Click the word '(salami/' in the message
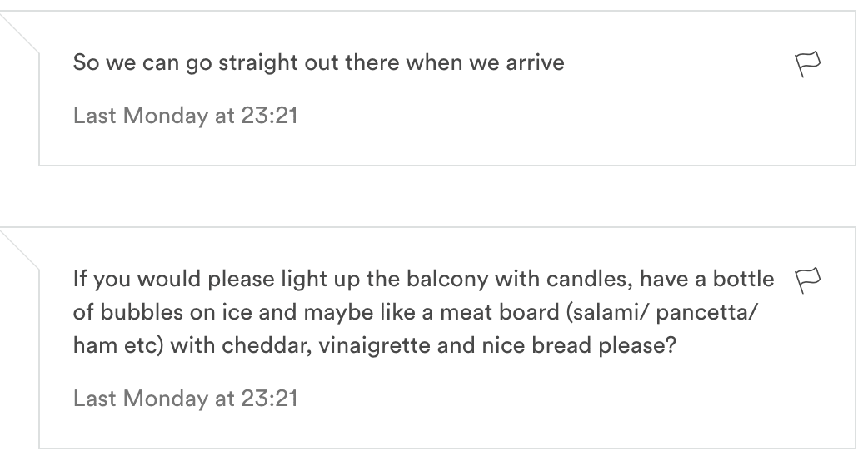 click(x=607, y=312)
